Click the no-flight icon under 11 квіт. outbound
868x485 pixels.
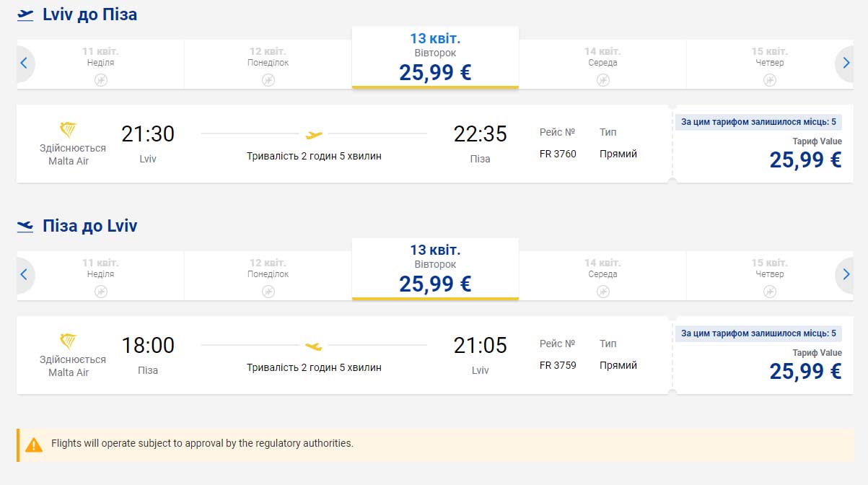tap(100, 80)
